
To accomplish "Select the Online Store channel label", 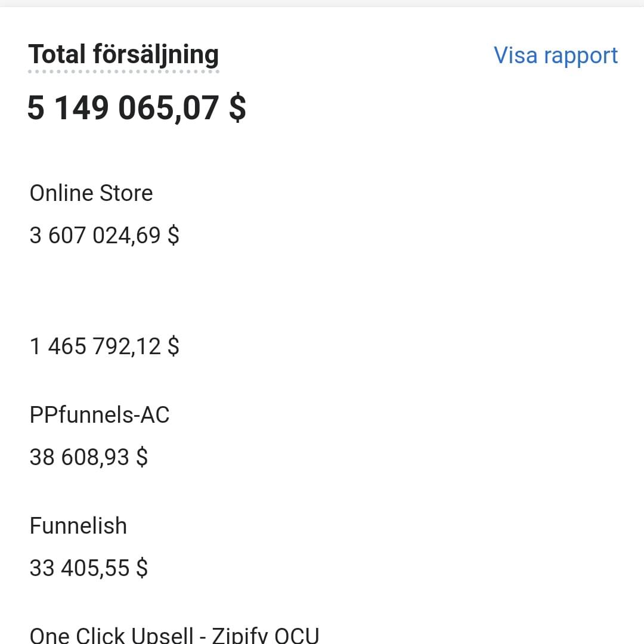I will (91, 193).
